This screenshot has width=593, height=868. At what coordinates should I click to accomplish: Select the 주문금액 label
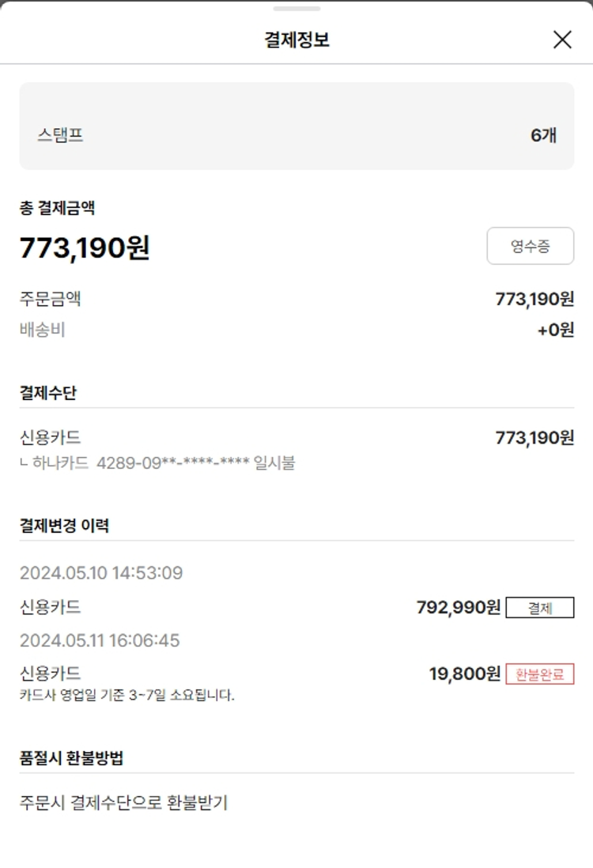click(50, 299)
